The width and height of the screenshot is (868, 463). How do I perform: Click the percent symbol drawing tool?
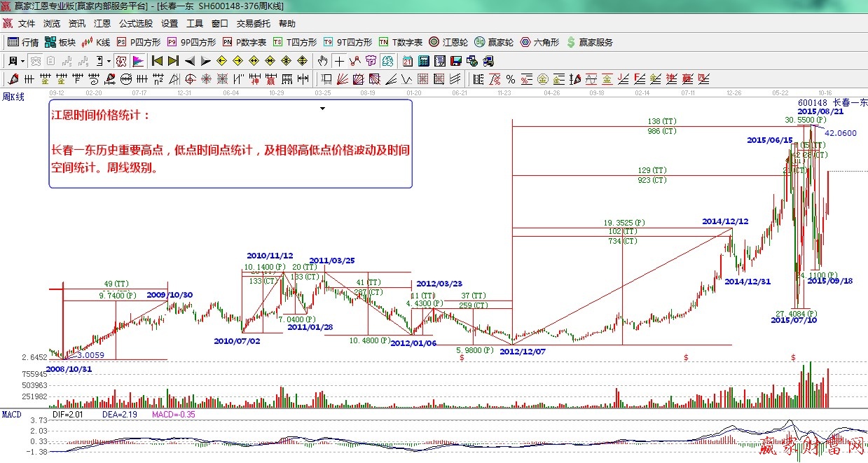click(511, 78)
